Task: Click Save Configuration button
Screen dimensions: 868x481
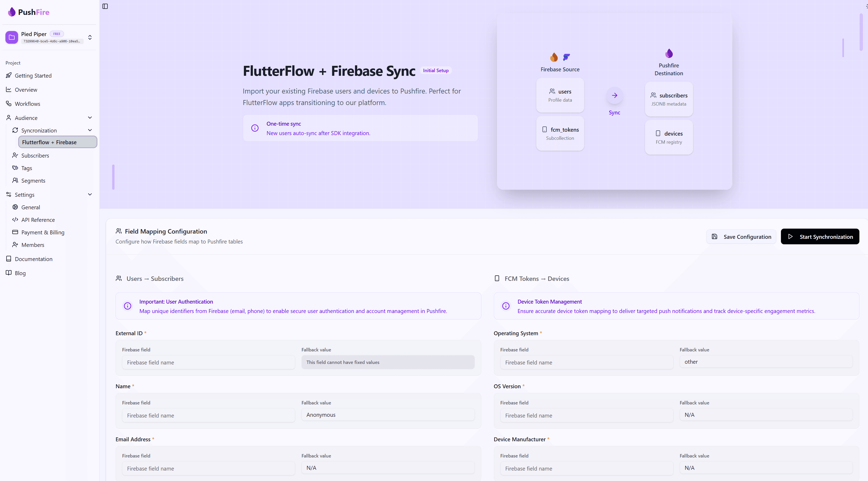Action: click(741, 237)
